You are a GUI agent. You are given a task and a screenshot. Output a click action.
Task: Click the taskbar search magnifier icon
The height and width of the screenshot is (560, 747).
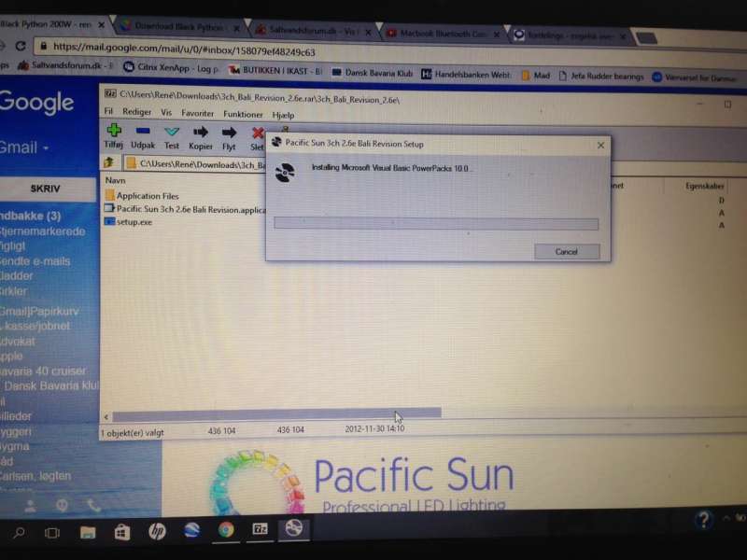(x=19, y=532)
